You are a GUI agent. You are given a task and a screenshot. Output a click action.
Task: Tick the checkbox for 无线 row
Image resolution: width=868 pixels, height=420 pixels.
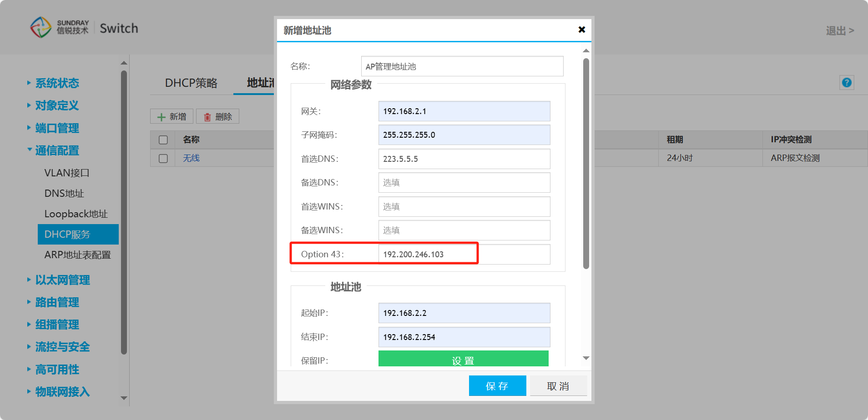click(163, 158)
